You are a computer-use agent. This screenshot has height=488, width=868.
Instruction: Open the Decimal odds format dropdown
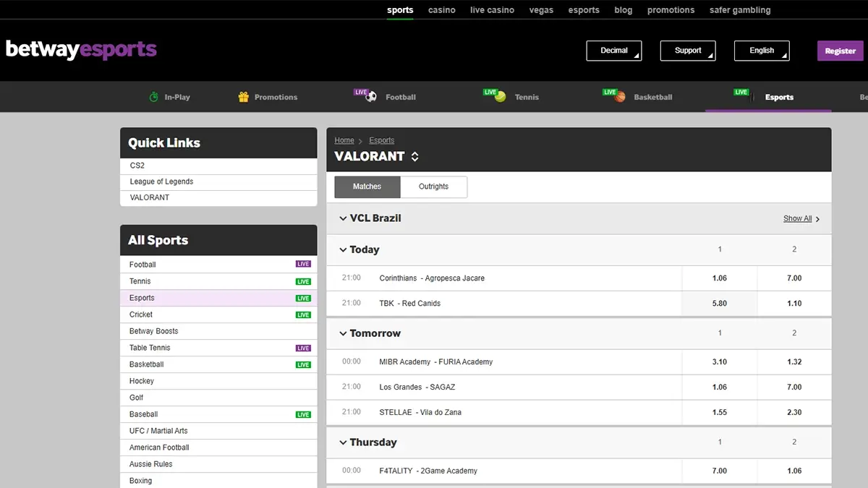click(613, 51)
